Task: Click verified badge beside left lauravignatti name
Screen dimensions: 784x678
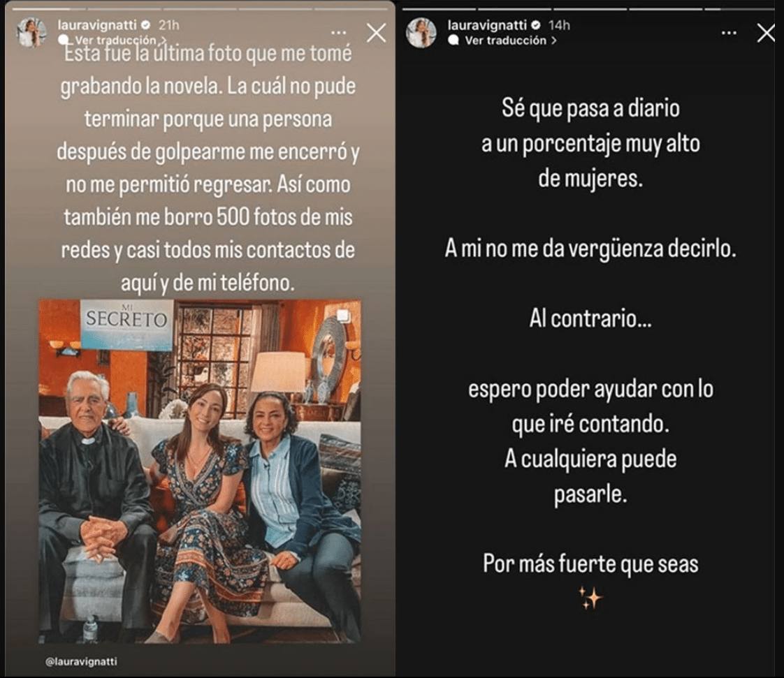Action: coord(147,24)
